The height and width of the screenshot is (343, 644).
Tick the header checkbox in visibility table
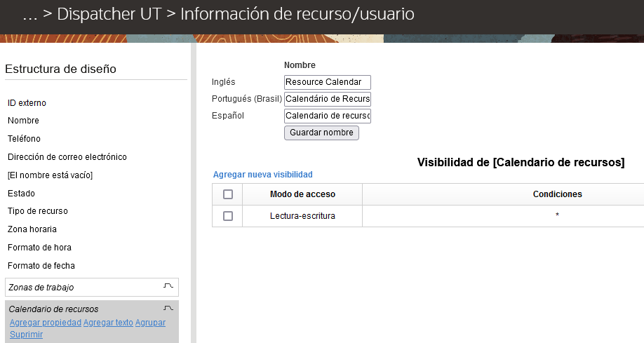pos(228,194)
